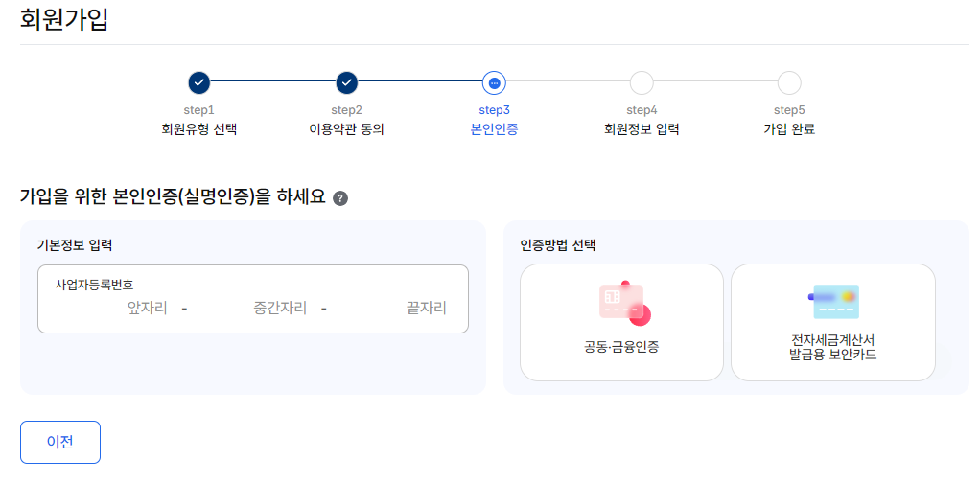Focus the 끝자리 business number field
This screenshot has width=980, height=482.
392,309
